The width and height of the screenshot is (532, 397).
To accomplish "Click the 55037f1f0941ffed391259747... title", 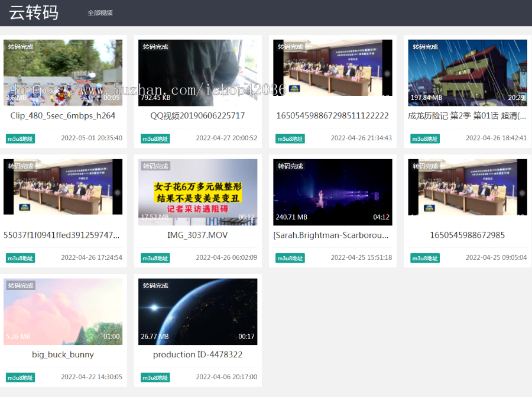I will point(61,235).
